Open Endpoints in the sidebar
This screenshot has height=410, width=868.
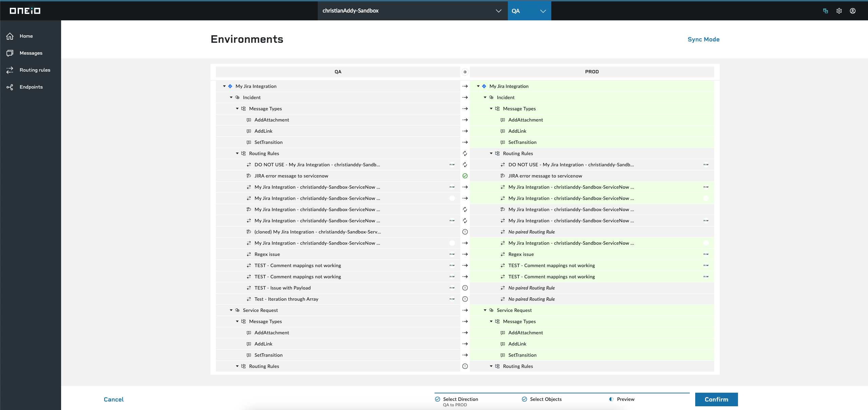pos(31,87)
